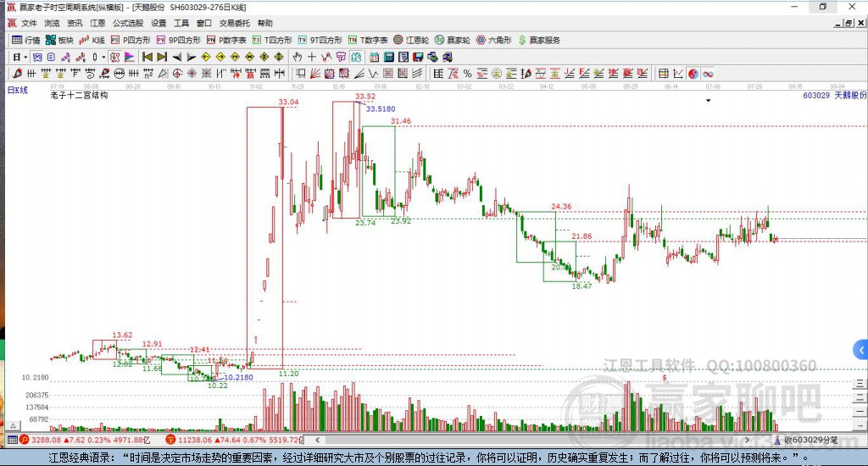The image size is (868, 466).
Task: Click the up-triangle button at bottom-left of volume pane
Action: 14,426
